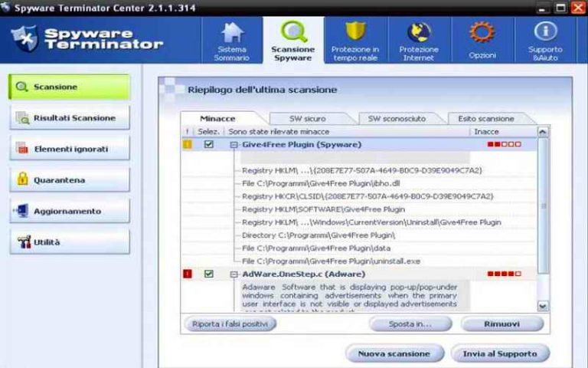The width and height of the screenshot is (588, 368).
Task: Click the yellow warning icon for Give4Free Plugin
Action: 187,144
